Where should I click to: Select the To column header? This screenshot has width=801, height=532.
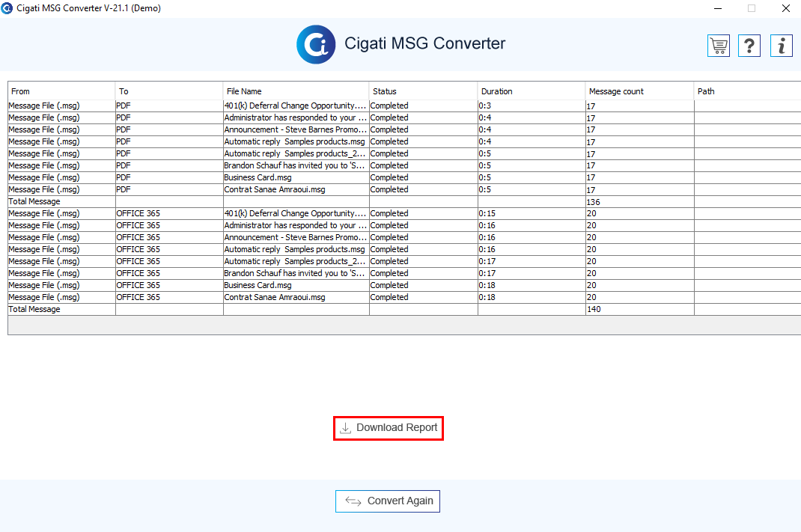pyautogui.click(x=169, y=91)
